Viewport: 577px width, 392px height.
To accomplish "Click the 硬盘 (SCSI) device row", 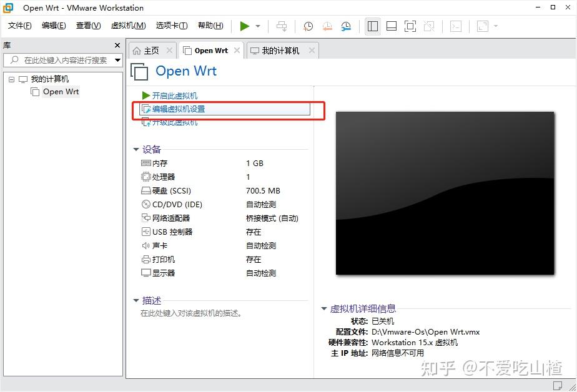I will click(224, 190).
